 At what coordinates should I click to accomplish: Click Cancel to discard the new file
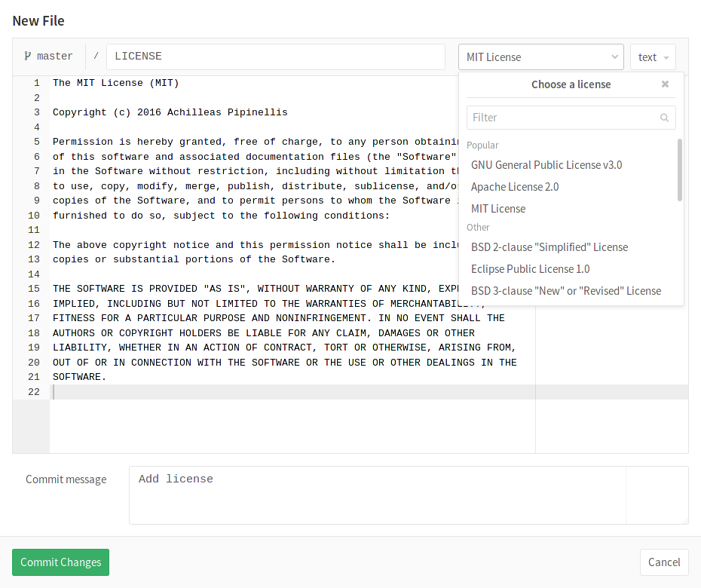[x=663, y=562]
